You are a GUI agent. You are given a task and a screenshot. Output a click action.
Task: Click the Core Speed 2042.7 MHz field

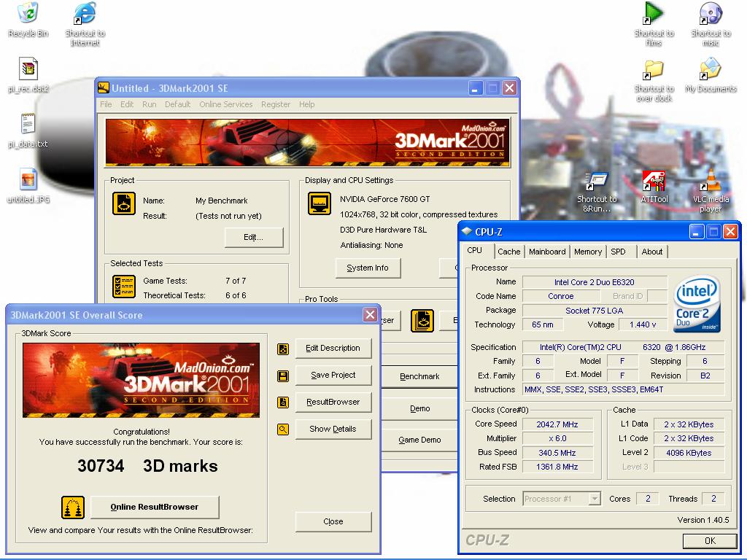[557, 424]
